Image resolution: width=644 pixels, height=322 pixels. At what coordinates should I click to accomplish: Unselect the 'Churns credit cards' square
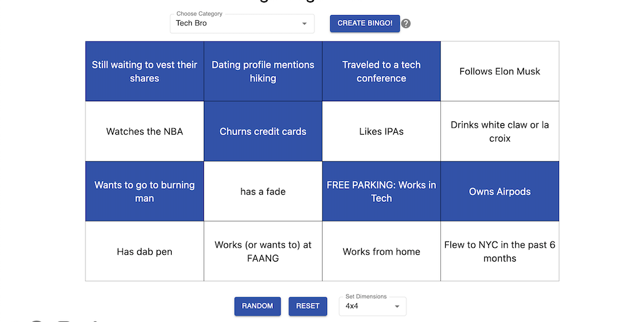pyautogui.click(x=263, y=131)
